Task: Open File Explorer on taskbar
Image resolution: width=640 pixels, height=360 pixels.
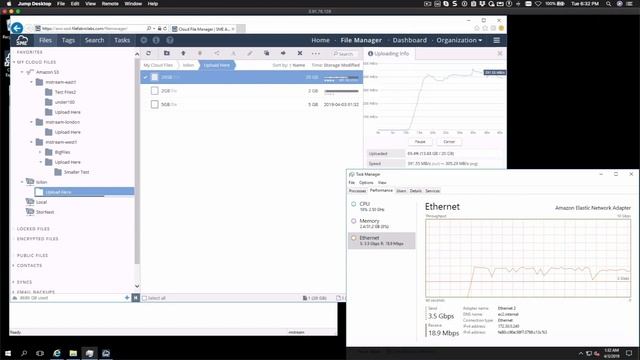Action: [73, 353]
